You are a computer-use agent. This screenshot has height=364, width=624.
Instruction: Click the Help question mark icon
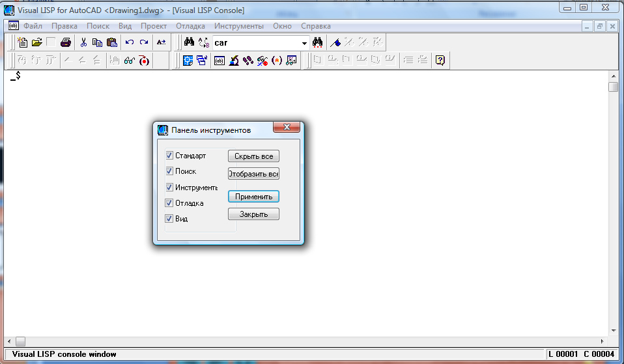(x=440, y=60)
